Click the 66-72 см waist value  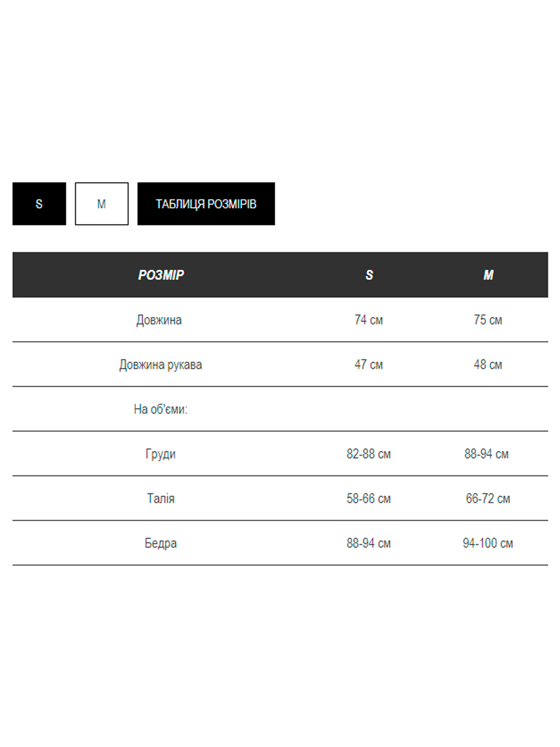click(x=488, y=498)
